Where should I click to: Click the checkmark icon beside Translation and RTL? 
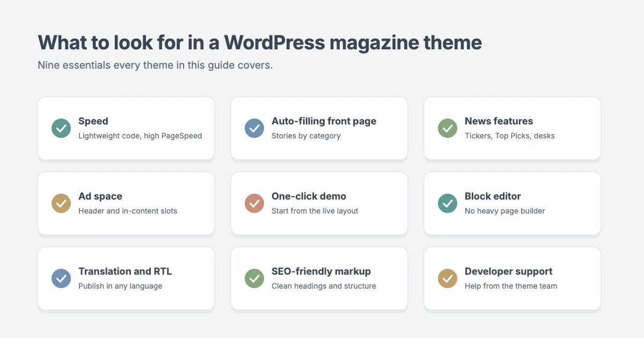click(x=61, y=278)
